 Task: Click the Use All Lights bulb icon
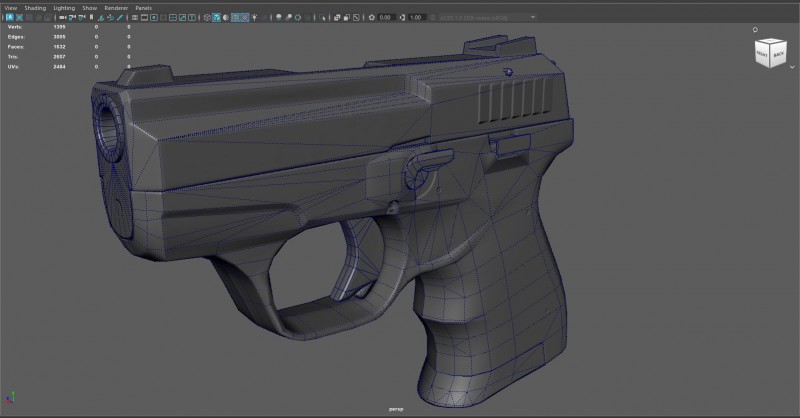(x=255, y=17)
